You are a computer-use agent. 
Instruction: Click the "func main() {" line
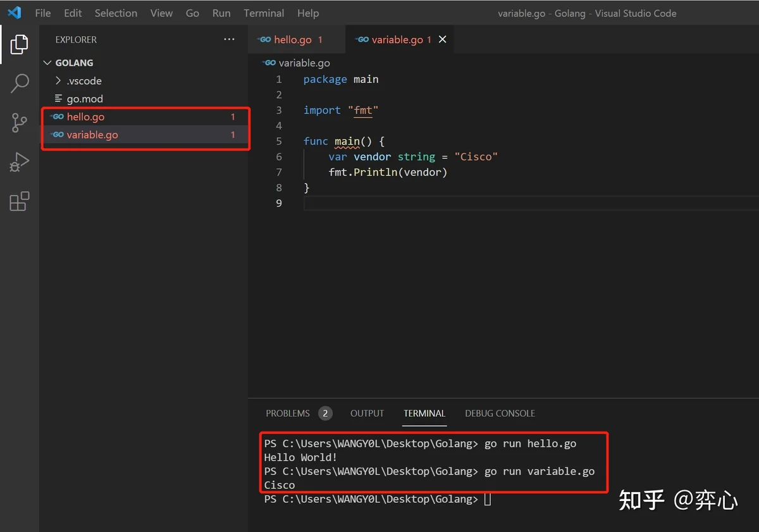pos(344,141)
